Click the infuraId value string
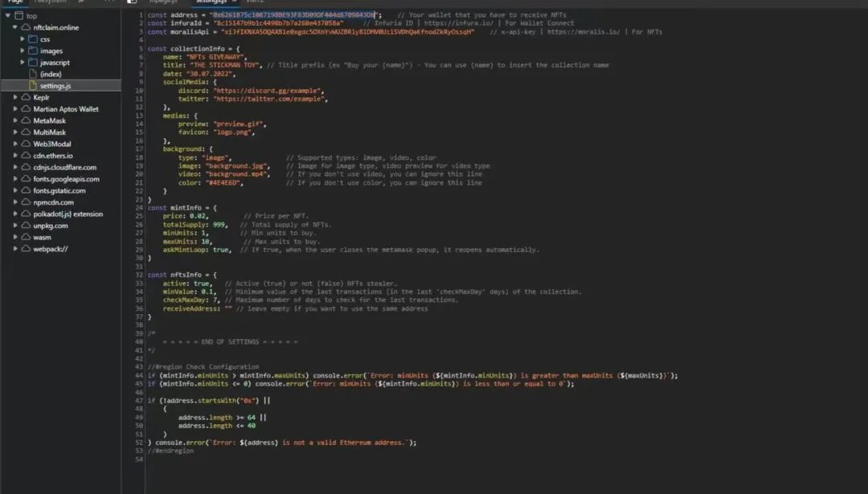The height and width of the screenshot is (494, 868). pyautogui.click(x=278, y=23)
